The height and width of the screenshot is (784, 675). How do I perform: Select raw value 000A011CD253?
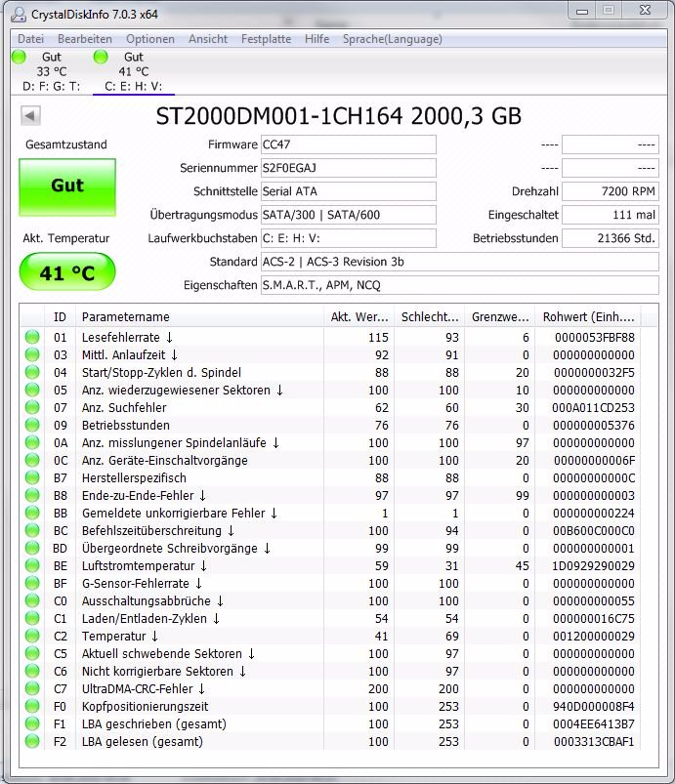pos(593,408)
